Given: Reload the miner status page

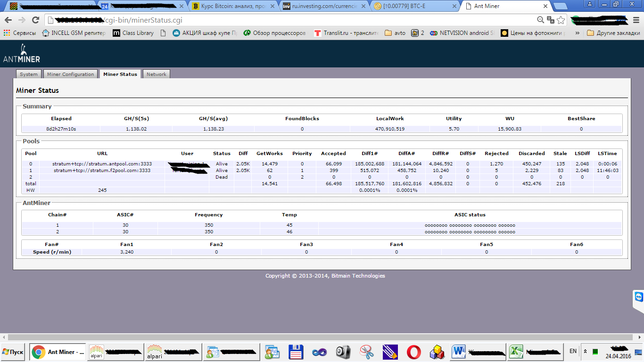Looking at the screenshot, I should 35,20.
